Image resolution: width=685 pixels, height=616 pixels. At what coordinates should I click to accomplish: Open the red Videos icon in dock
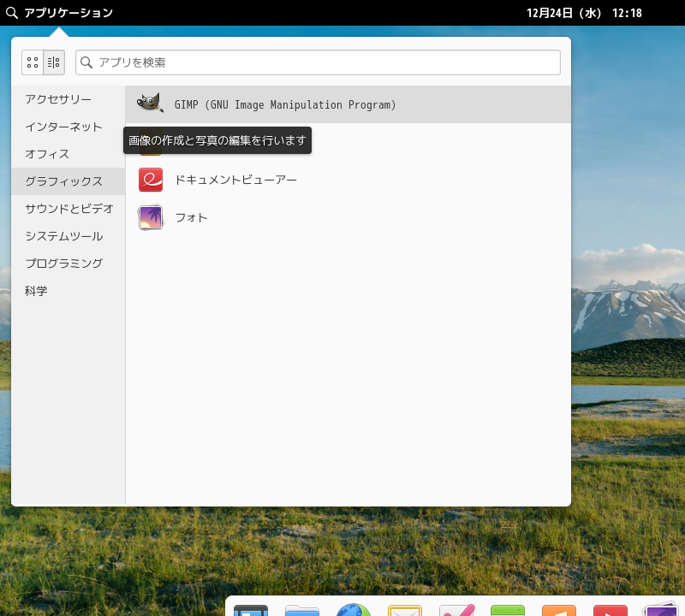(611, 610)
